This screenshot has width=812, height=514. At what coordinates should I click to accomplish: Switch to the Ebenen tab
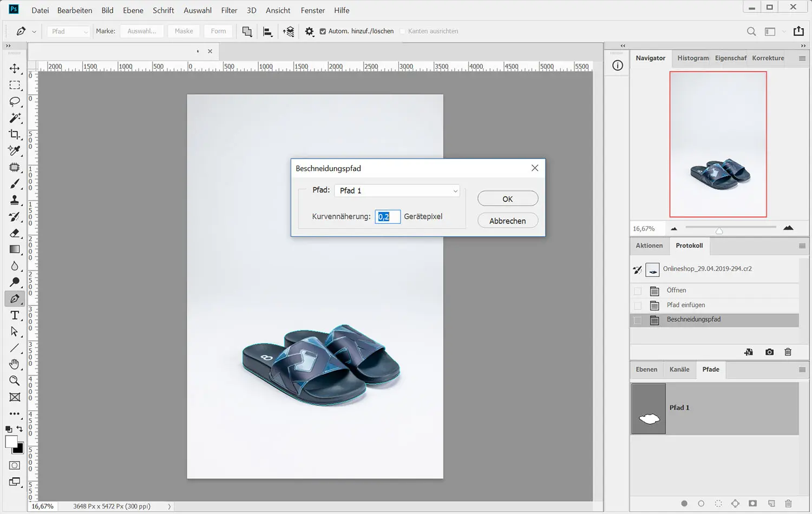click(646, 370)
